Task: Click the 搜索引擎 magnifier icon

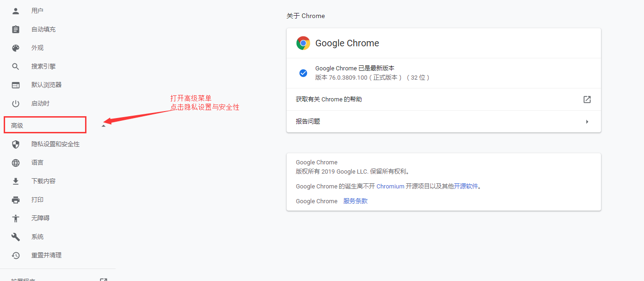Action: point(16,66)
